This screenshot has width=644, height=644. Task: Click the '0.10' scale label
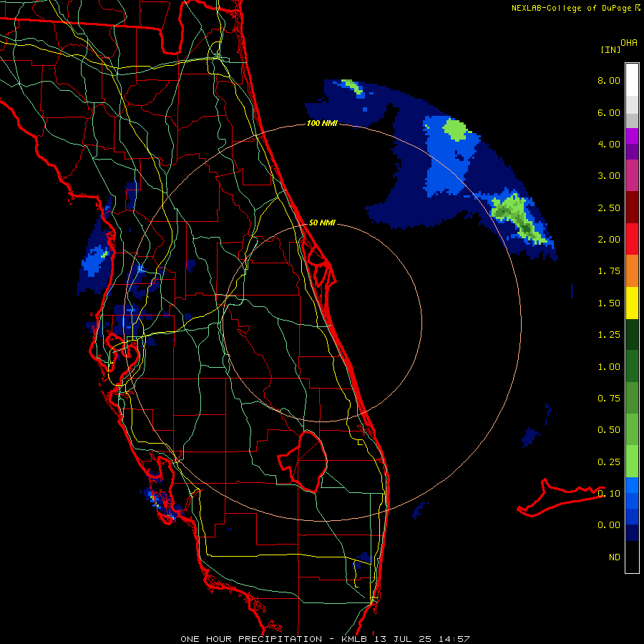point(609,494)
